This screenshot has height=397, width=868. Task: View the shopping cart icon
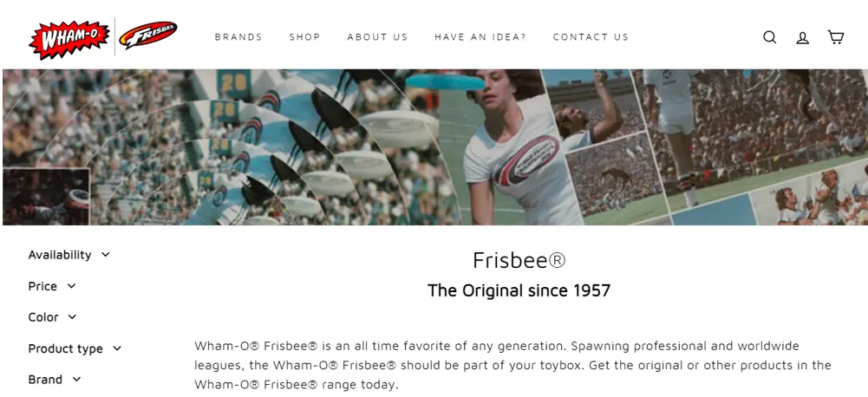click(x=835, y=37)
